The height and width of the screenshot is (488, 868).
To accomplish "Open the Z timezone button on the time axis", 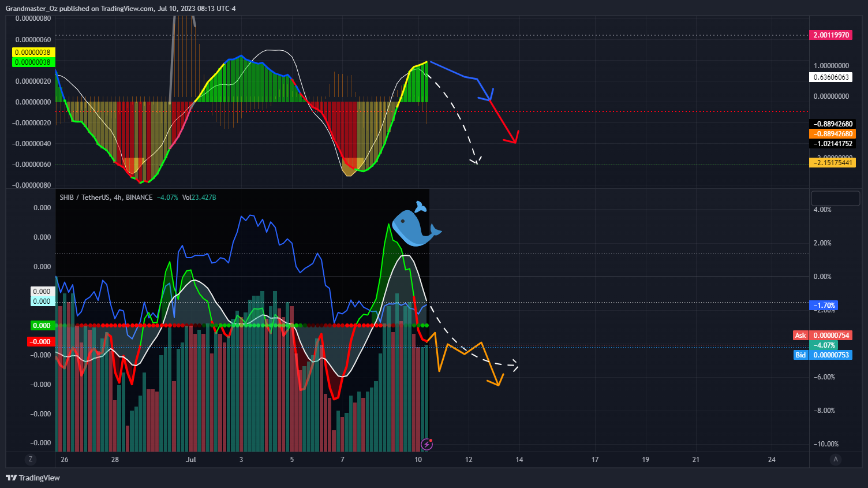I will point(31,460).
